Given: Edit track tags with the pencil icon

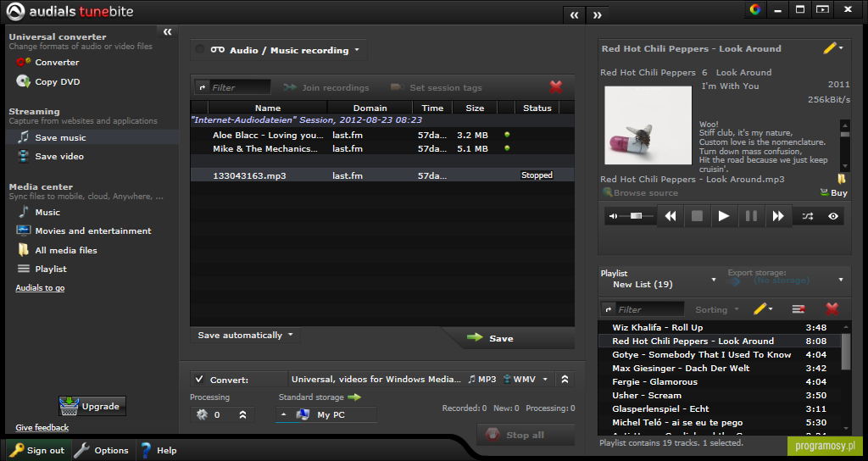Looking at the screenshot, I should [x=829, y=48].
